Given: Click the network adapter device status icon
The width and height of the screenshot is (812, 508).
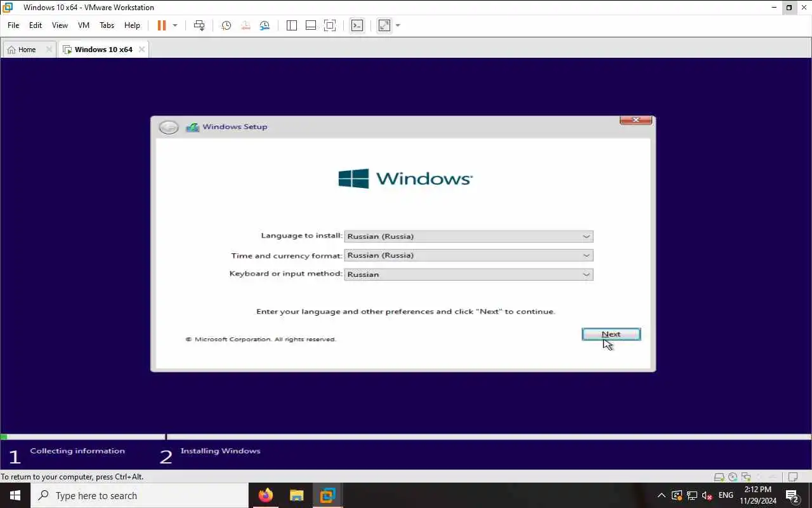Looking at the screenshot, I should [746, 477].
